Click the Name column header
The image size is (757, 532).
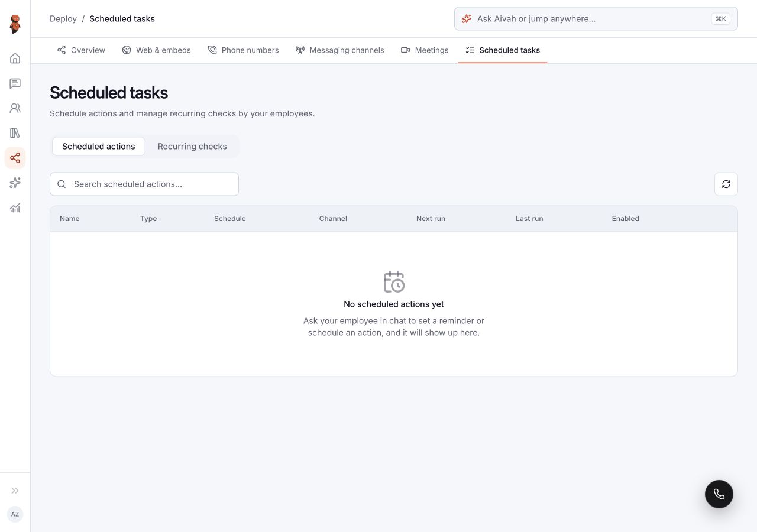(70, 219)
